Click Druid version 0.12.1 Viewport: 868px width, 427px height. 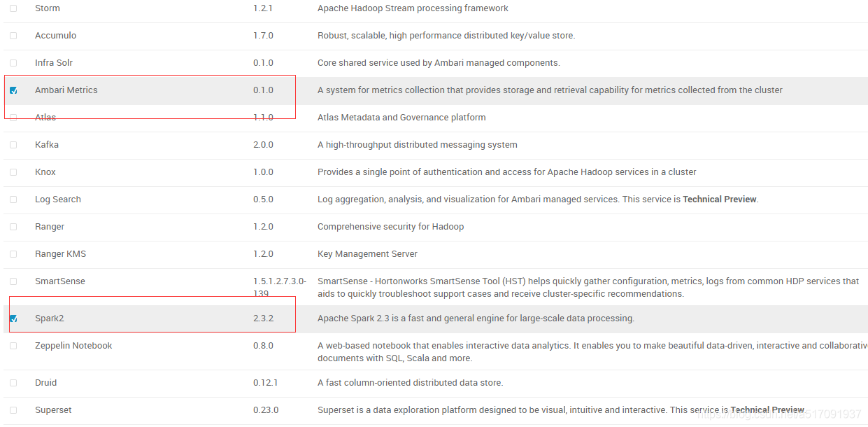[x=266, y=383]
